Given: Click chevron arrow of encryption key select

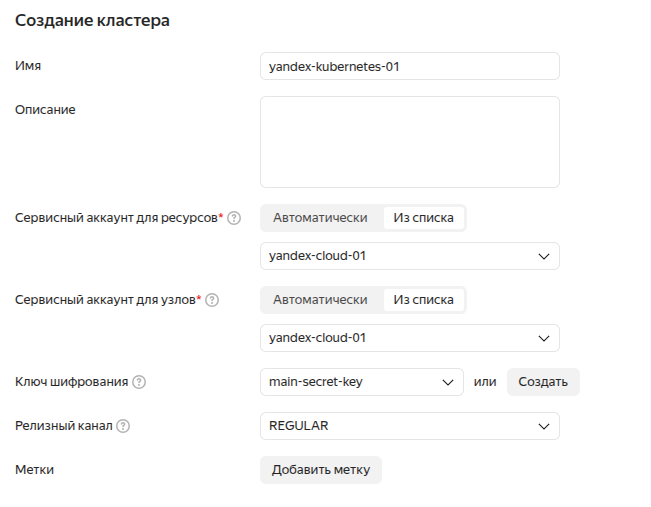Looking at the screenshot, I should (x=448, y=382).
